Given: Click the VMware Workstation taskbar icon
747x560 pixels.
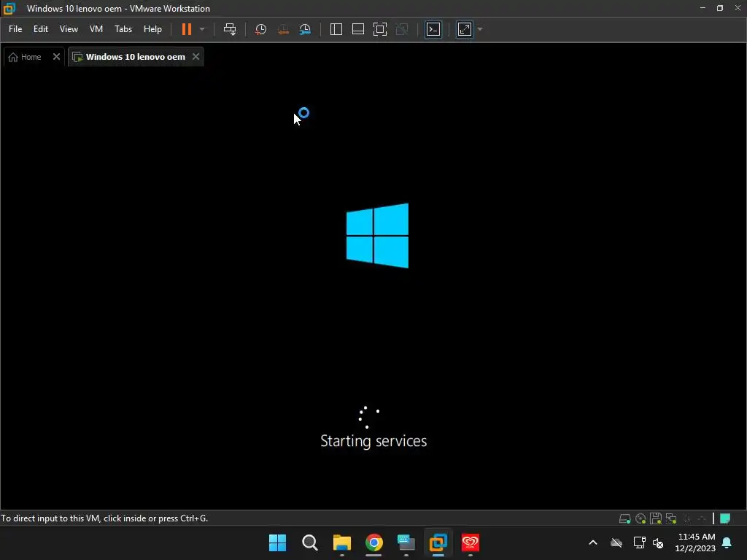Looking at the screenshot, I should tap(438, 542).
